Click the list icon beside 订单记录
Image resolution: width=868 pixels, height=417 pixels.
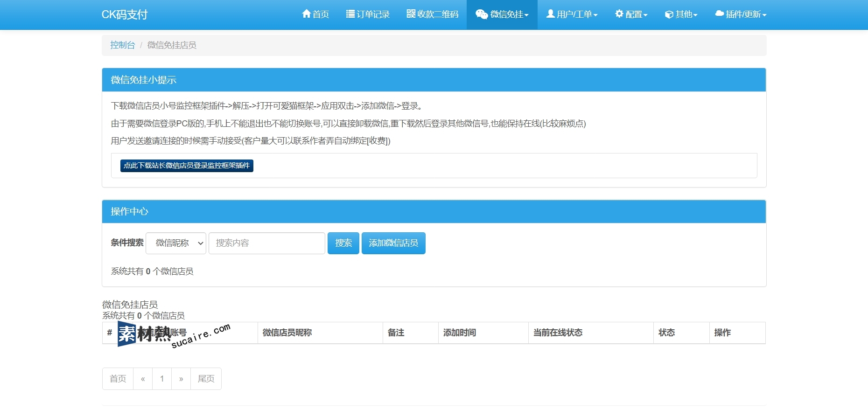350,14
